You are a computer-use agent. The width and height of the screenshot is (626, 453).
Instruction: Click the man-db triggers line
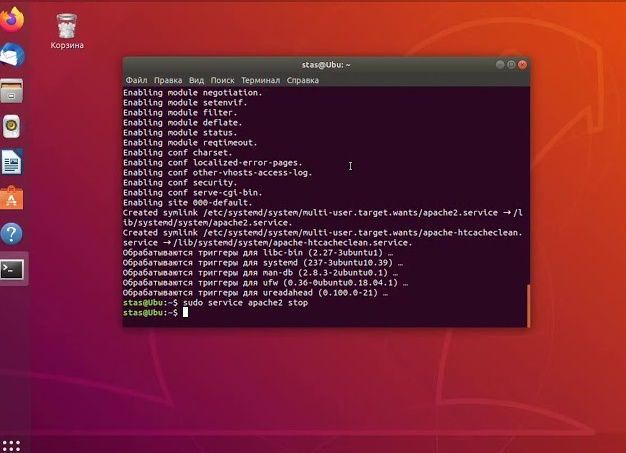(260, 273)
